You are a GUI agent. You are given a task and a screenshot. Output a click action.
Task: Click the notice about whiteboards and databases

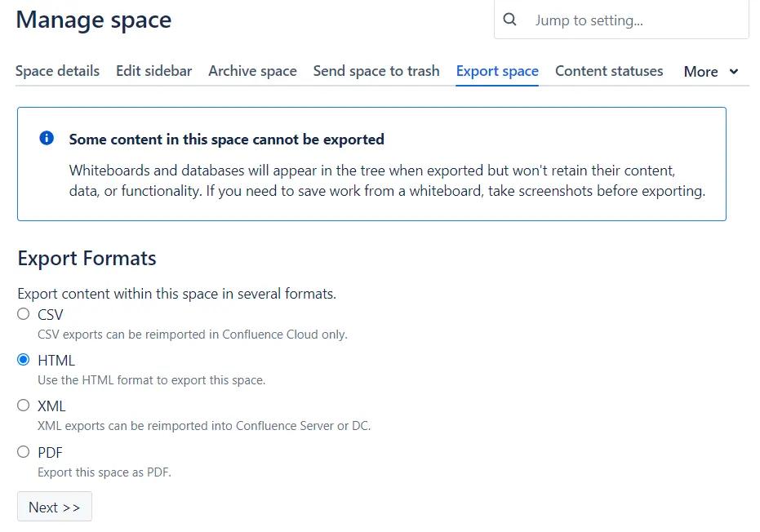point(389,180)
